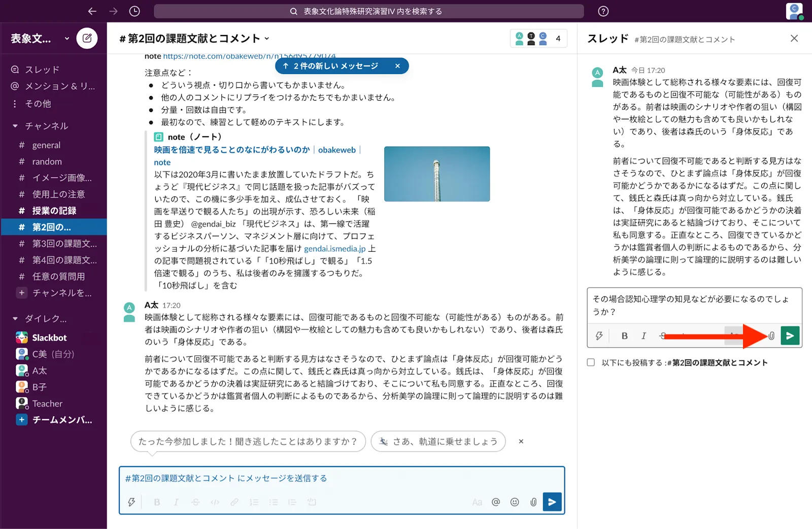Click the tower image thumbnail preview

point(436,174)
